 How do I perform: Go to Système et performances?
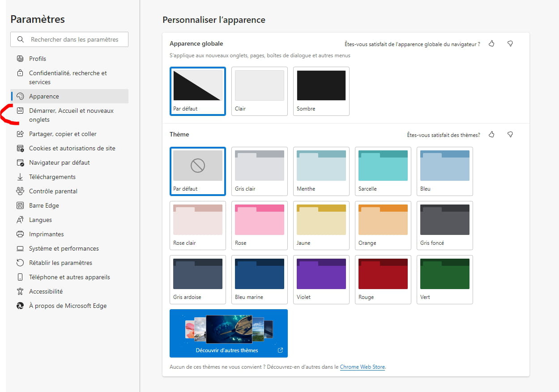tap(69, 248)
